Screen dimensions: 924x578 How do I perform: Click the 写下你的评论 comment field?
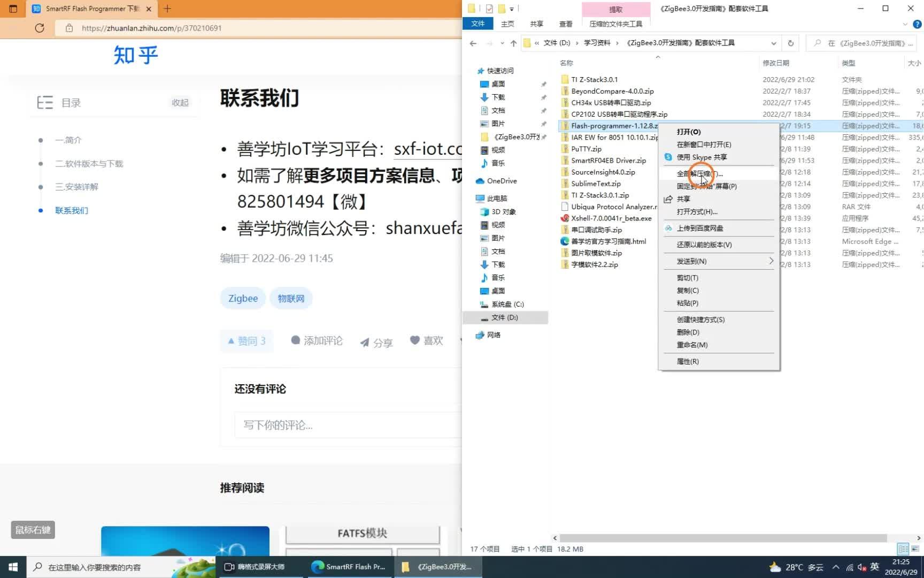coord(347,425)
